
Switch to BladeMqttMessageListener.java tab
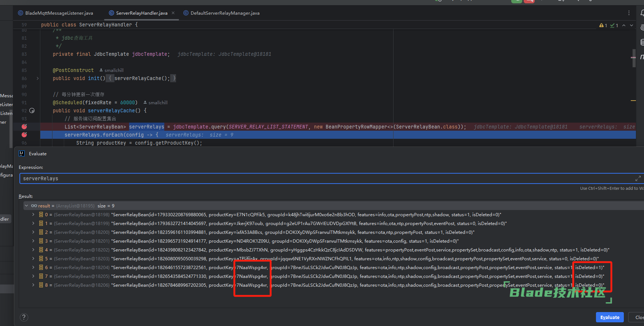(x=55, y=13)
